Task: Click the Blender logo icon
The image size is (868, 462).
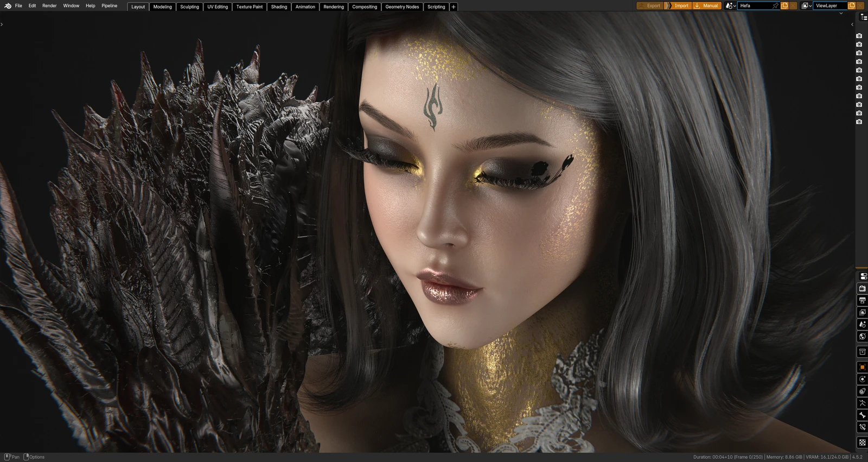Action: click(x=8, y=6)
